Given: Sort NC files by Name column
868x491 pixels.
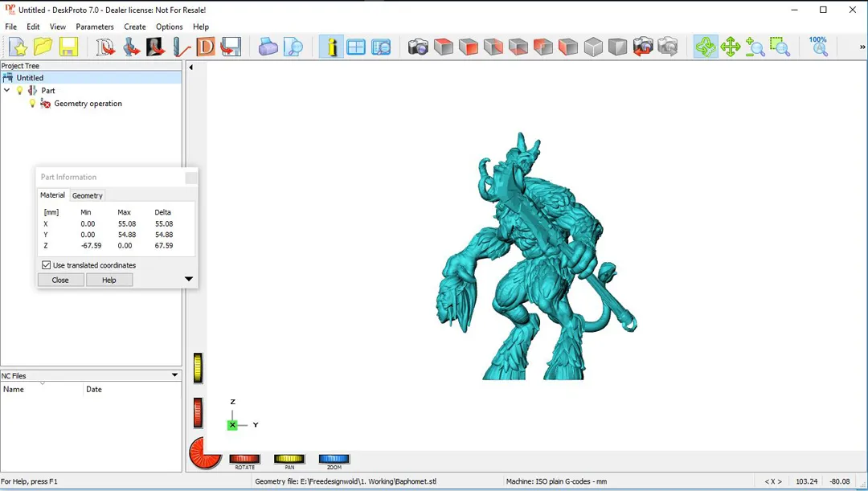Looking at the screenshot, I should click(x=42, y=389).
